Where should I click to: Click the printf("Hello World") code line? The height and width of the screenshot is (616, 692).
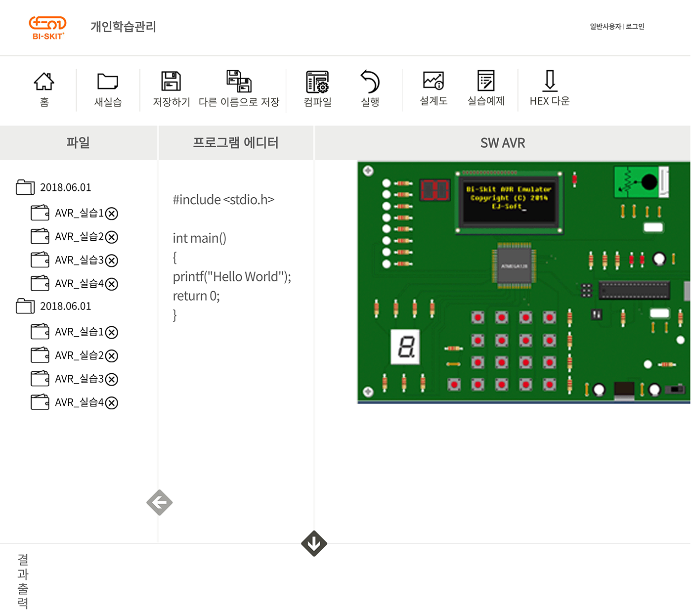(232, 277)
